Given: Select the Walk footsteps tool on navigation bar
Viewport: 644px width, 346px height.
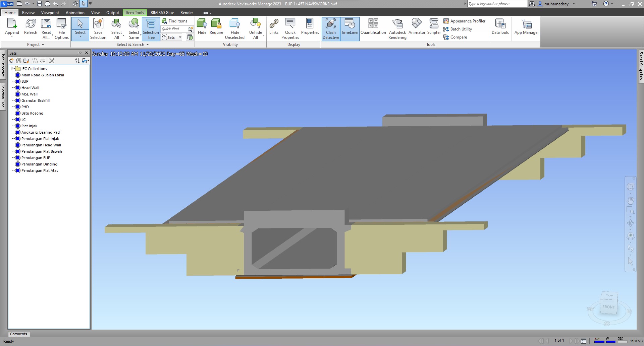Looking at the screenshot, I should coord(631,249).
